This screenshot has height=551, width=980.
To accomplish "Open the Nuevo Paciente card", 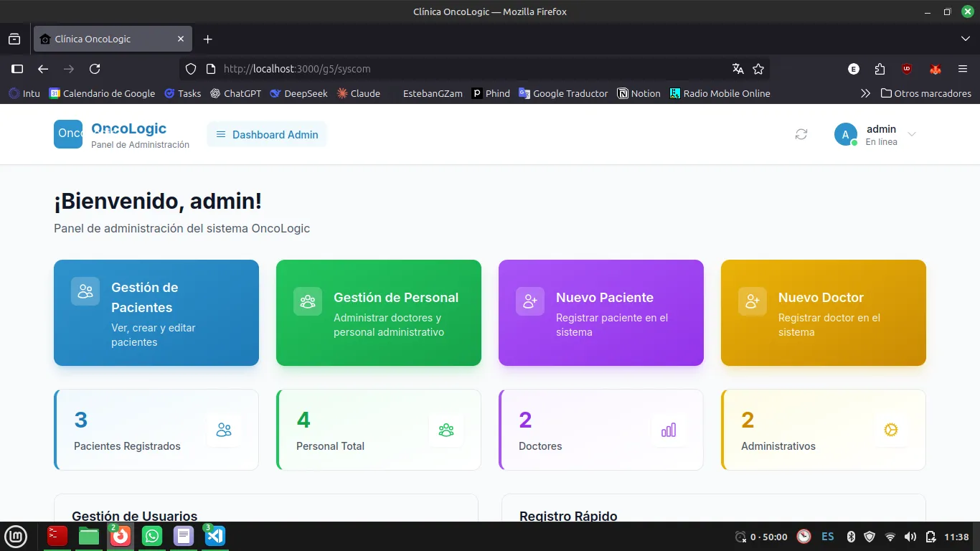I will pyautogui.click(x=601, y=313).
